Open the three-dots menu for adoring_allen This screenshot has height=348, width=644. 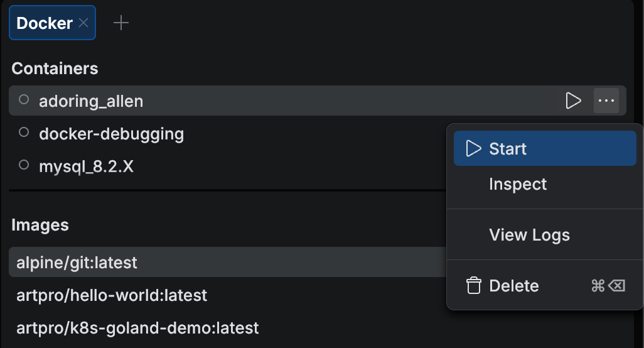tap(606, 101)
